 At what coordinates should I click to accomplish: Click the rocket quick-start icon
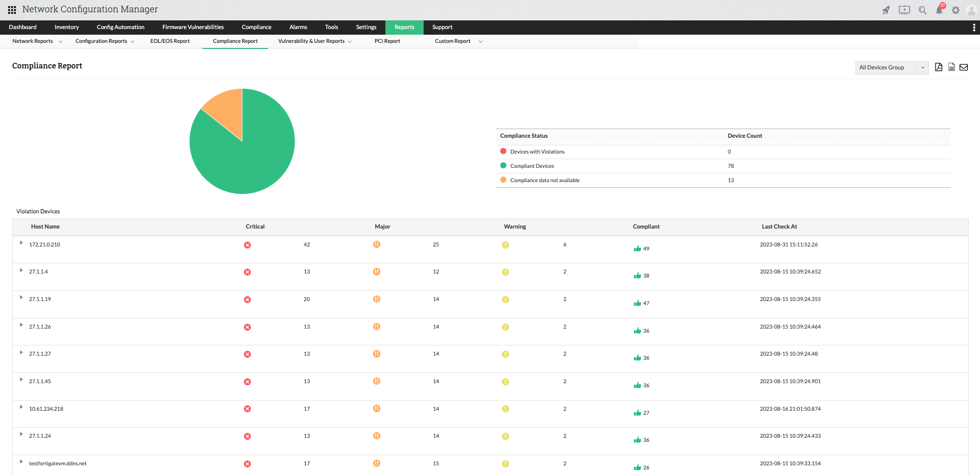[886, 10]
